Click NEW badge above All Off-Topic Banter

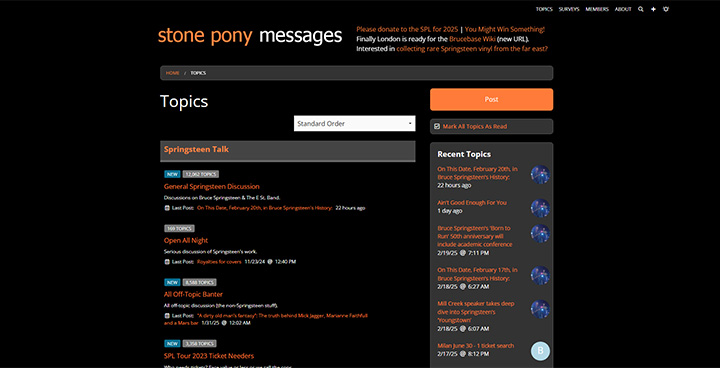tap(172, 282)
